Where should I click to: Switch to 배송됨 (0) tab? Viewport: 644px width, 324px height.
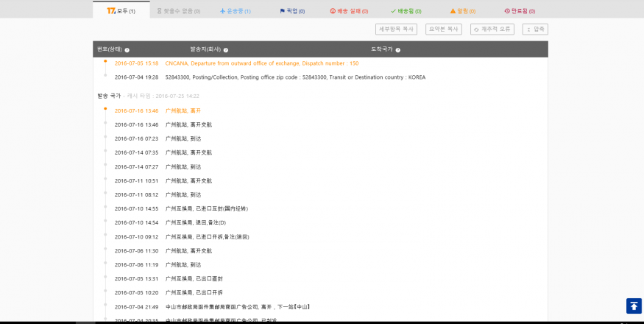coord(408,11)
